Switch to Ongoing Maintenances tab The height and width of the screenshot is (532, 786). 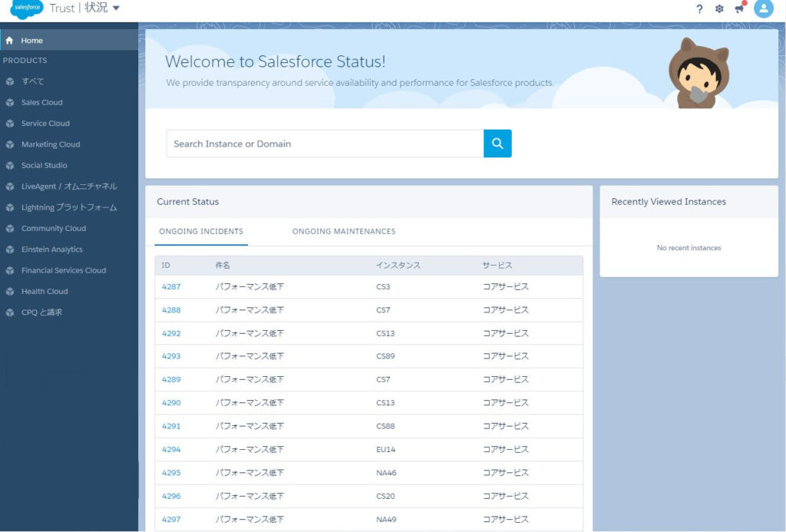344,232
